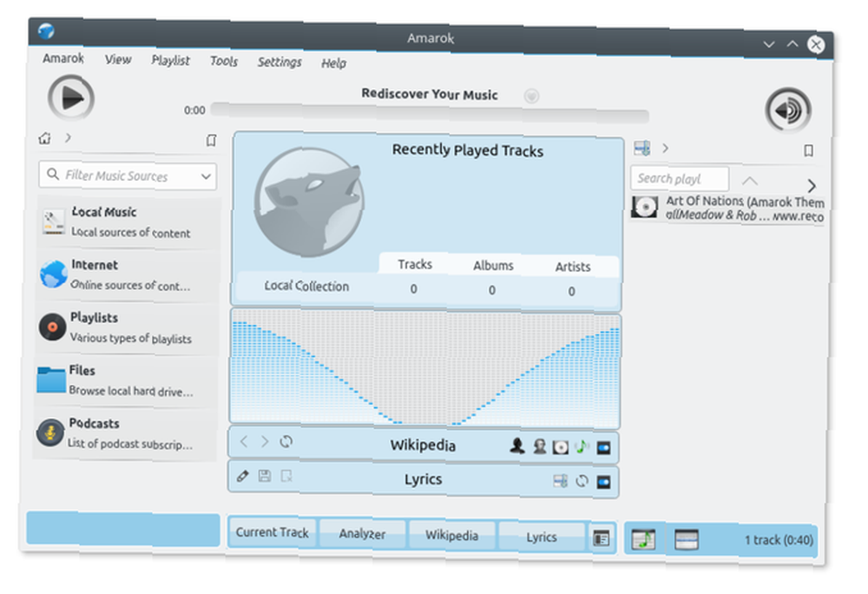Click playlist layout icon above search
Screen dimensions: 868x594
[x=642, y=148]
